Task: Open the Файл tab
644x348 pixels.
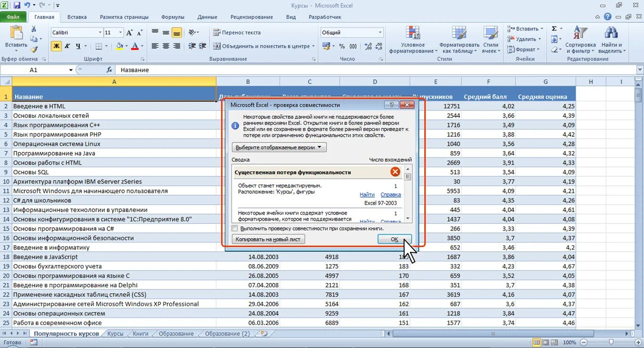Action: (13, 17)
